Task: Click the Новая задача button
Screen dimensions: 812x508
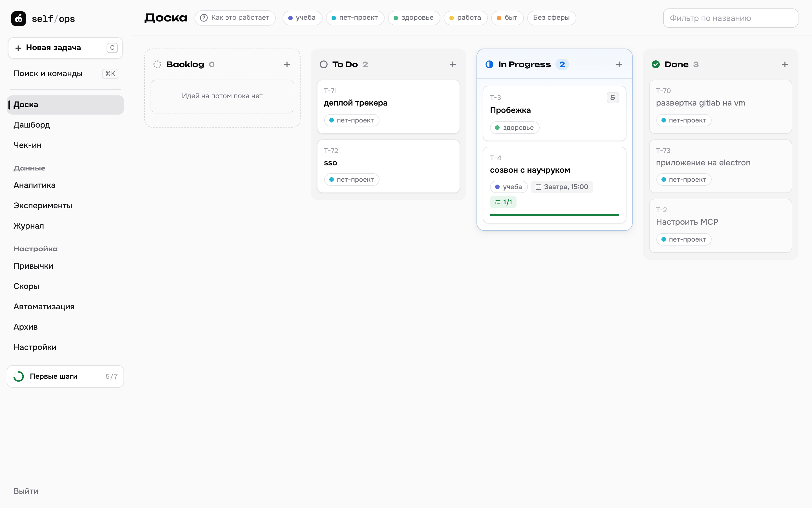Action: click(65, 48)
